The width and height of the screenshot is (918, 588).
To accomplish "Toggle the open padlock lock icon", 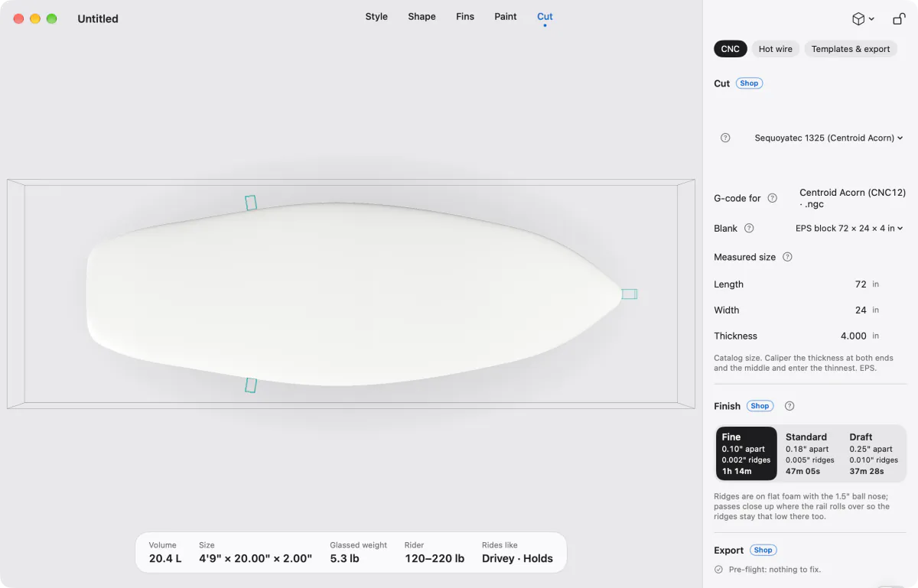I will point(899,19).
